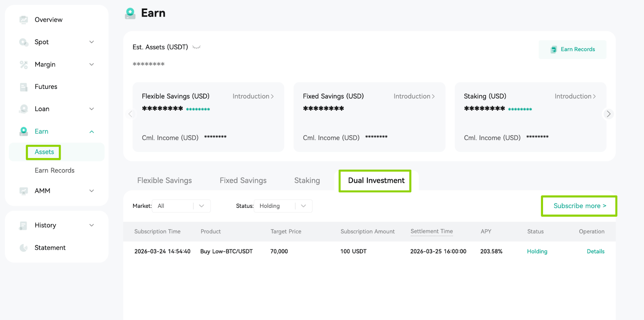Image resolution: width=644 pixels, height=320 pixels.
Task: Click the Earn Records button icon
Action: (x=554, y=49)
